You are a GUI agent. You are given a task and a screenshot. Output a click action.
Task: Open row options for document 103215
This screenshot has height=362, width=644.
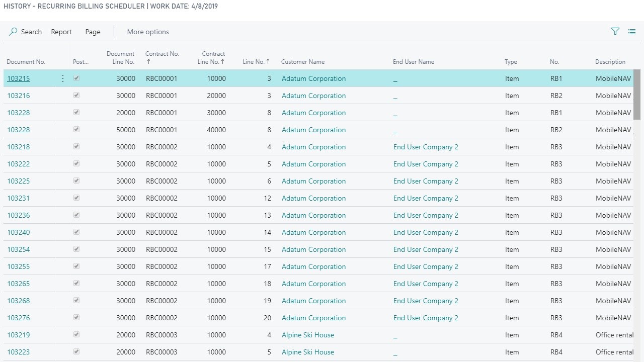(63, 78)
